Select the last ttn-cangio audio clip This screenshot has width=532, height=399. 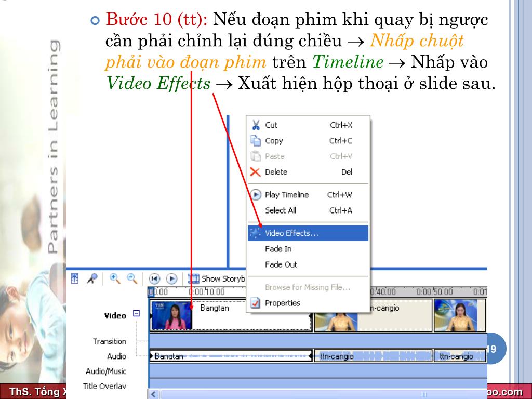pos(460,356)
